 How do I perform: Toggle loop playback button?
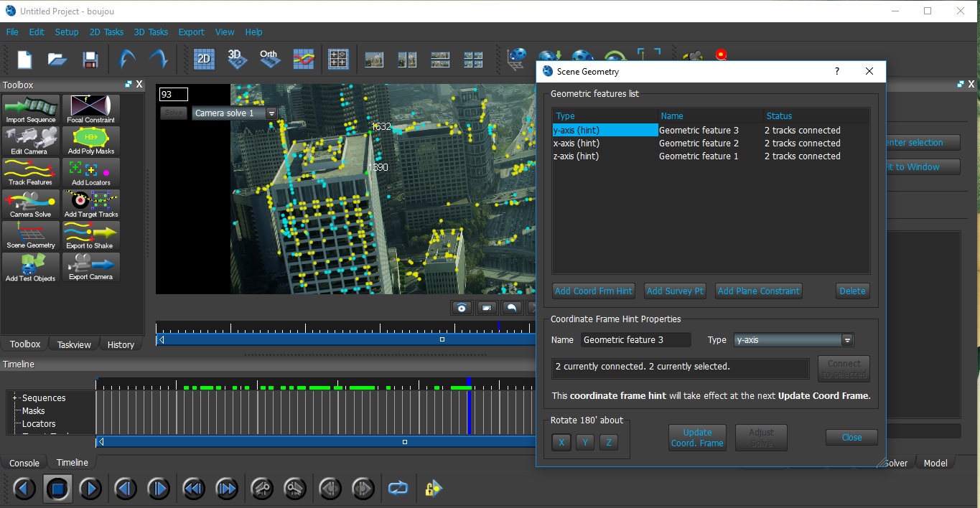[x=398, y=489]
